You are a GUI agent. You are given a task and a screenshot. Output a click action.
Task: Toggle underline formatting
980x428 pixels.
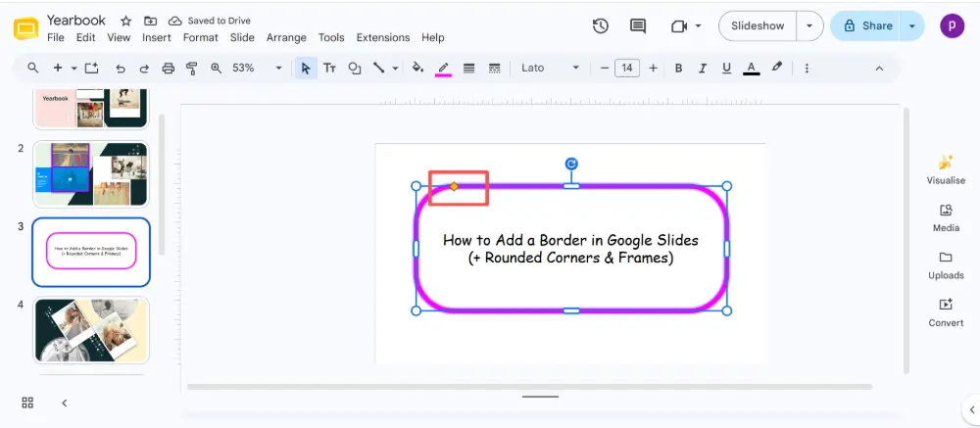click(726, 69)
